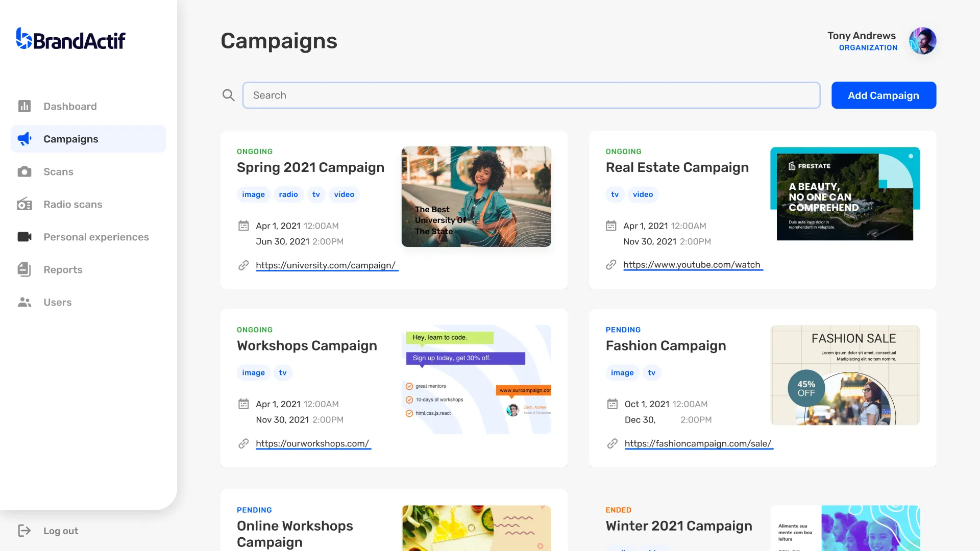Image resolution: width=980 pixels, height=551 pixels.
Task: Focus the Search input field
Action: [x=531, y=95]
